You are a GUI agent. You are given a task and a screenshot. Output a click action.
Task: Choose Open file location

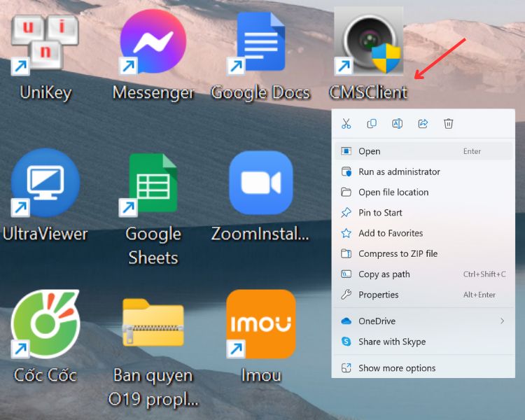point(423,192)
